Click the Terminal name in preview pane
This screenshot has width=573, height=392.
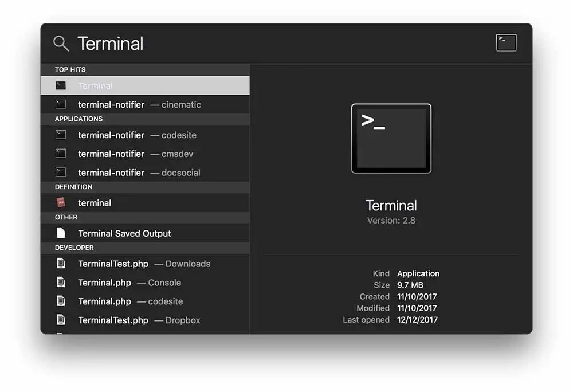pos(391,206)
